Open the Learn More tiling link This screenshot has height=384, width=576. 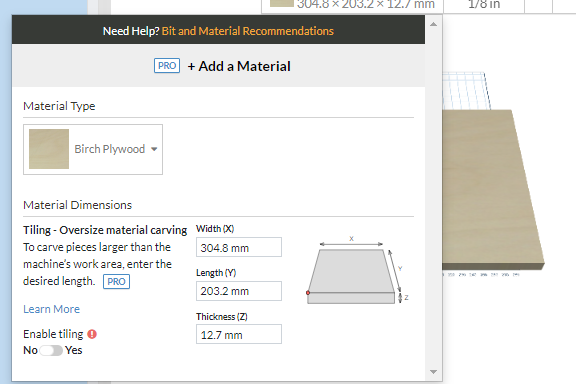pos(51,309)
